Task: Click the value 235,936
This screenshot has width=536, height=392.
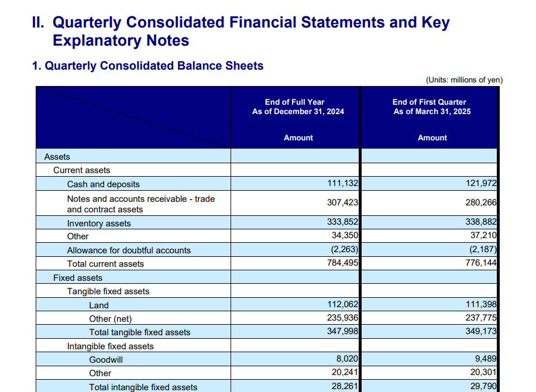Action: coord(342,318)
